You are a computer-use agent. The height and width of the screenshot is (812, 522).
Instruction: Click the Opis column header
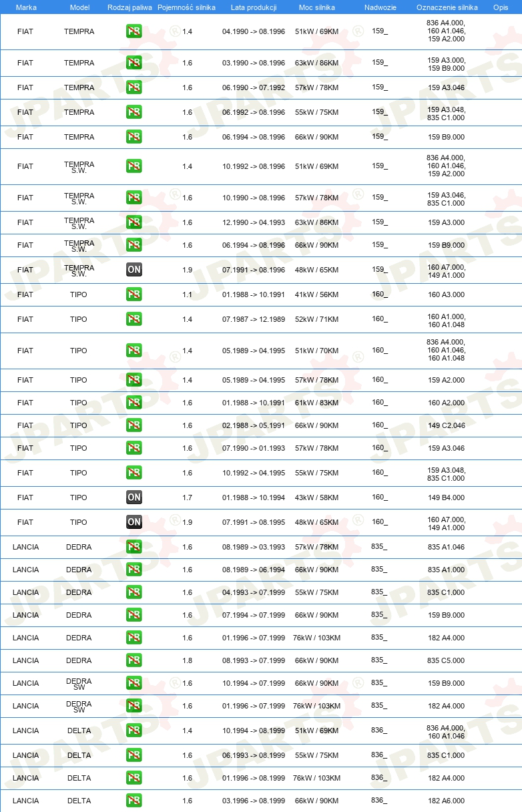coord(501,7)
